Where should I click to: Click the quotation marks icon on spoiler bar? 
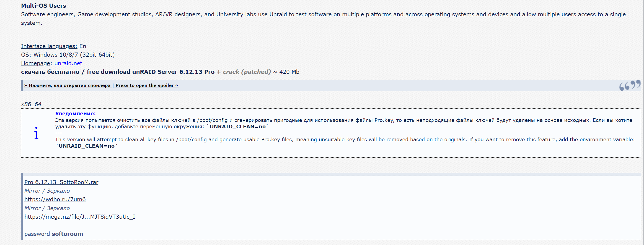630,85
